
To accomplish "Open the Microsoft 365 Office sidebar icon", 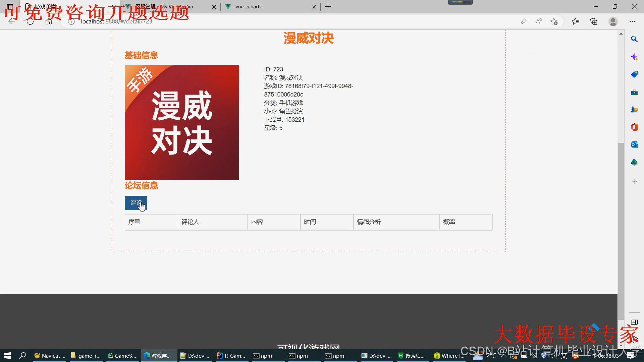I will [634, 127].
